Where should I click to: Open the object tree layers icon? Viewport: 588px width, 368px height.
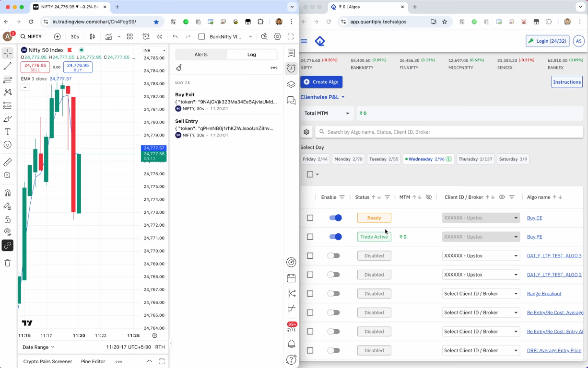coord(291,84)
